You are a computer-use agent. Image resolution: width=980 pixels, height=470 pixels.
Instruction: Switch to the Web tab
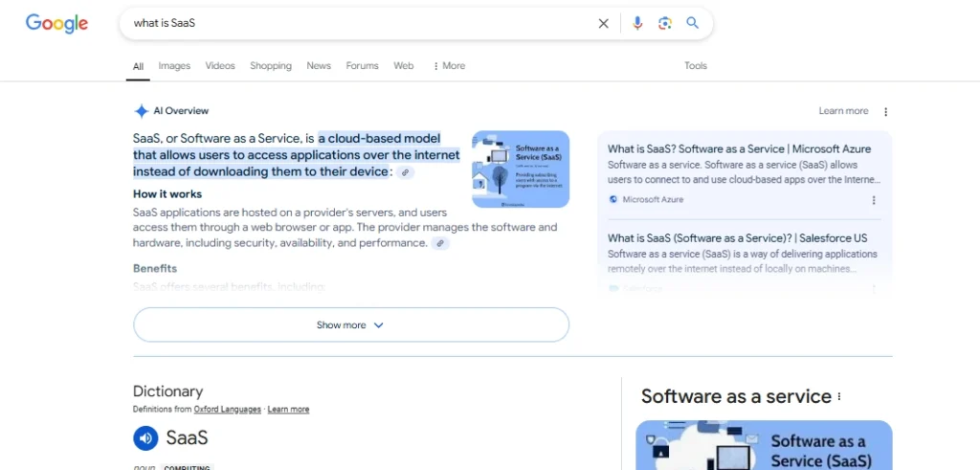404,66
